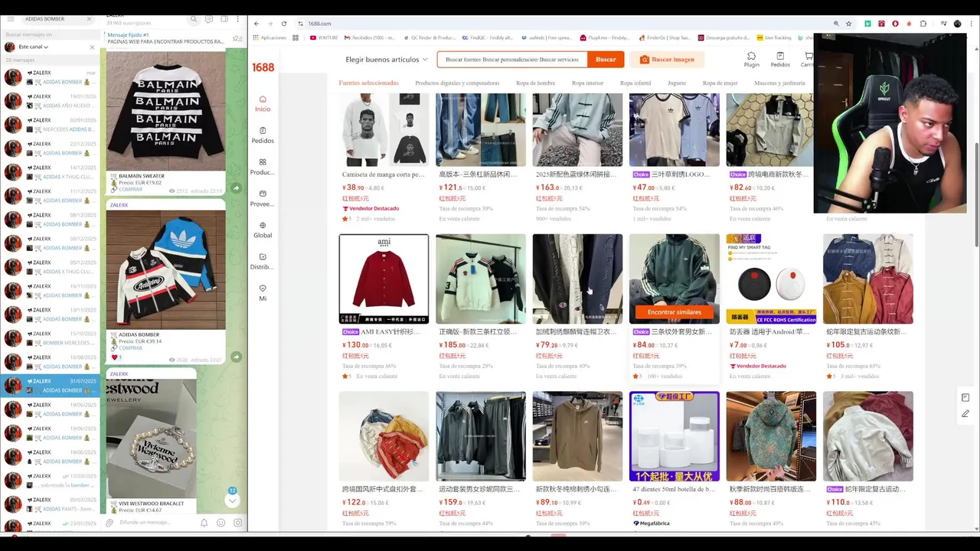Share the ADIDAS BOMBER post via arrow
The height and width of the screenshot is (551, 980).
click(236, 357)
